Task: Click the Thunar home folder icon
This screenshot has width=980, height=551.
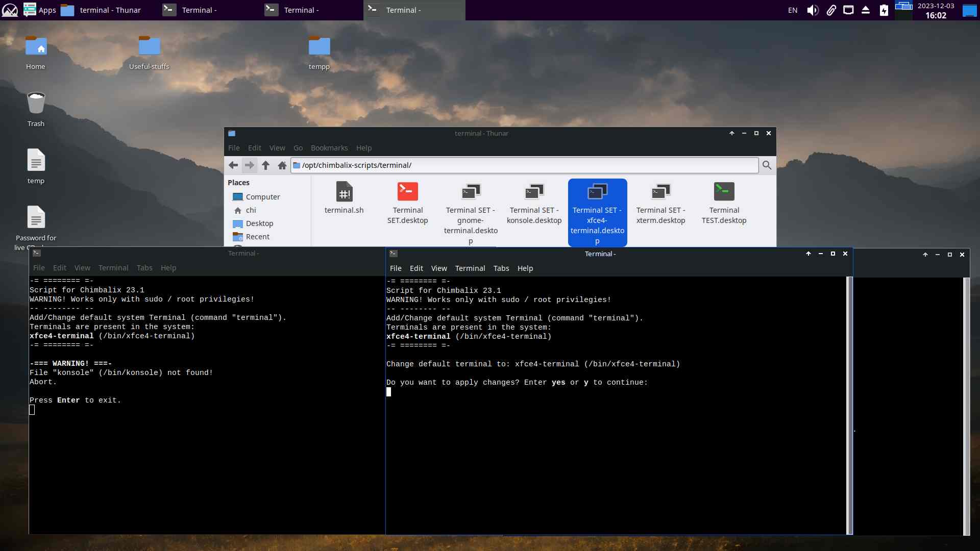Action: (282, 165)
